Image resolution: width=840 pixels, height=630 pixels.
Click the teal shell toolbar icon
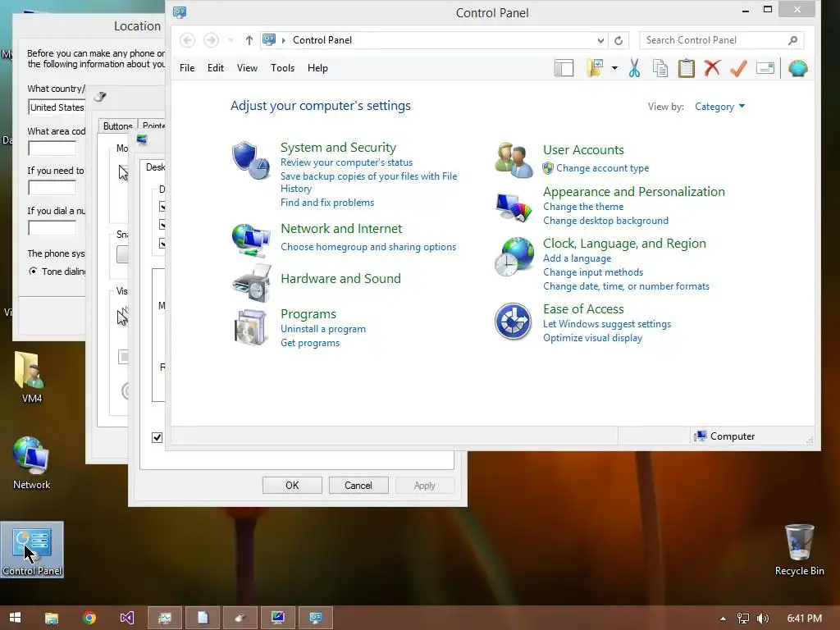797,68
